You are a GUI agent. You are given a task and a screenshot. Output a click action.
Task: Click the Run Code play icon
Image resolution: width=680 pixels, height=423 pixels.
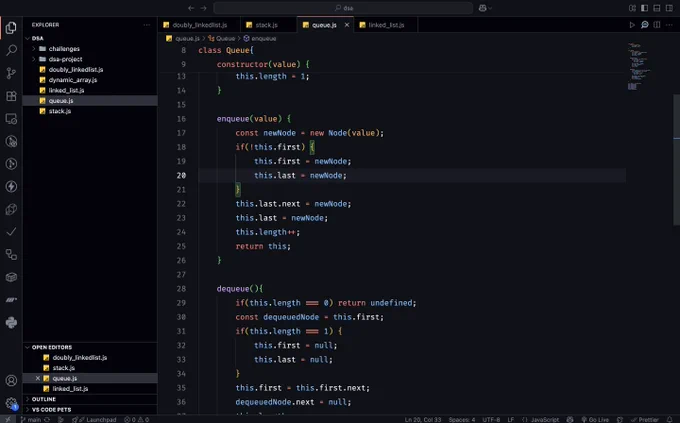tap(632, 25)
